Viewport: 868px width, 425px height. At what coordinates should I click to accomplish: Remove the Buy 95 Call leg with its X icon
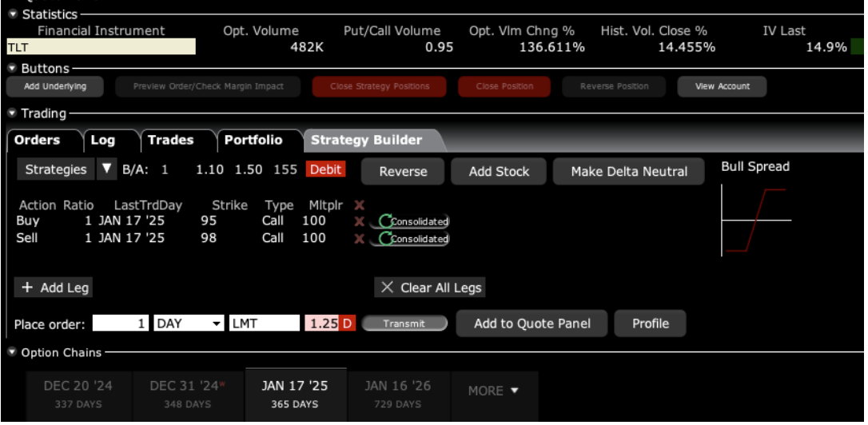click(359, 221)
